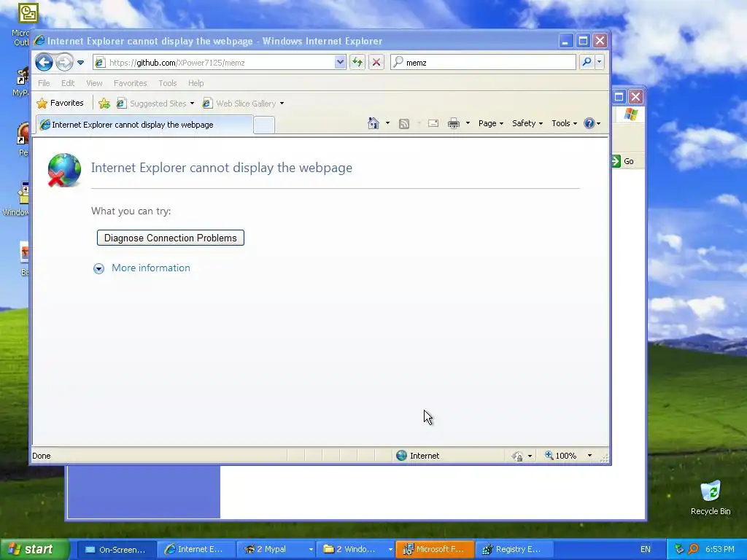Open the Mypal taskbar group

[276, 549]
